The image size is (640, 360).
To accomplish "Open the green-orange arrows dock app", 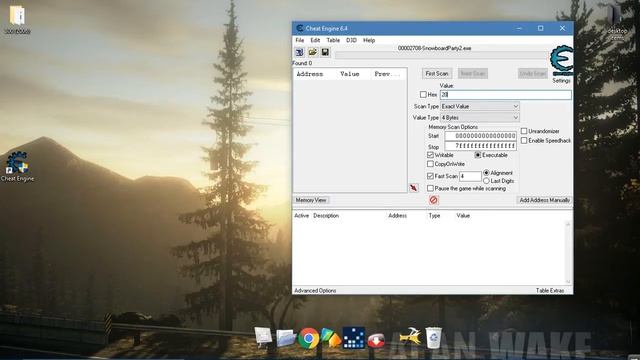I will pos(331,338).
